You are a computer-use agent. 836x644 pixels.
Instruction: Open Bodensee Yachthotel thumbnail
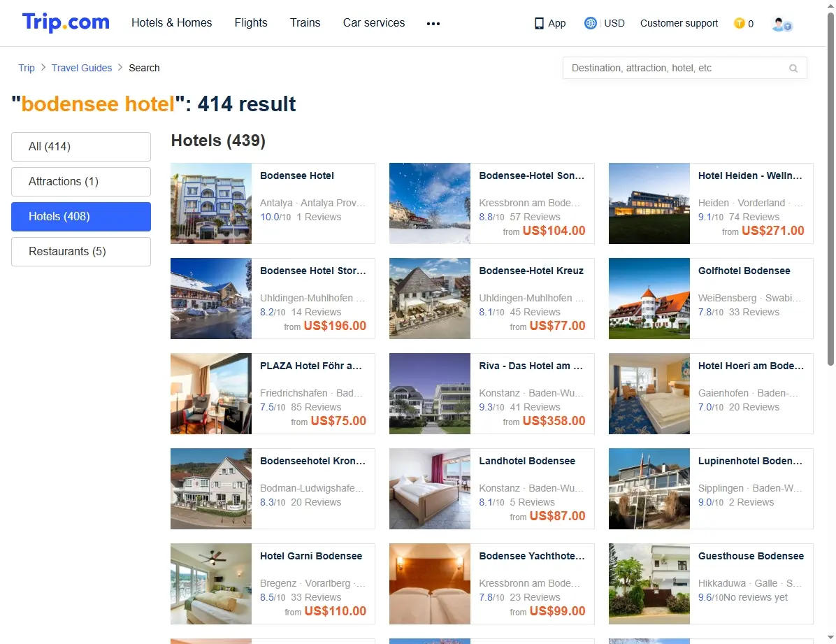coord(430,583)
